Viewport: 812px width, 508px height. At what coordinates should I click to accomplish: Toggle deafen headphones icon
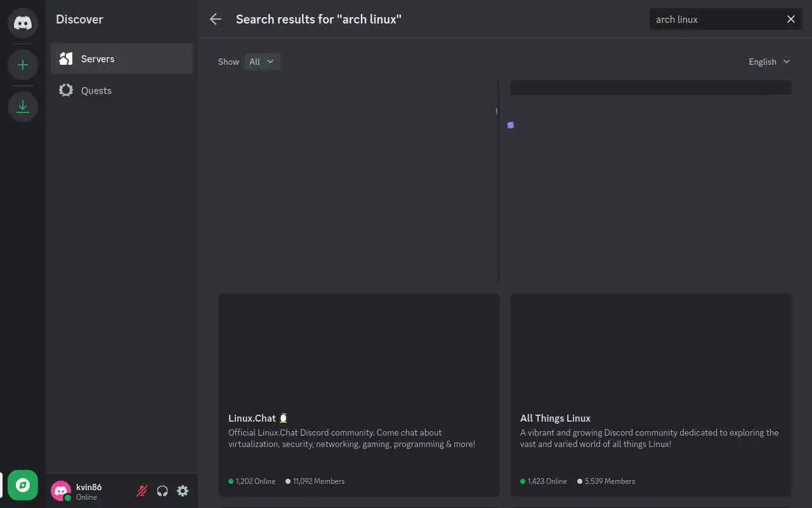162,491
